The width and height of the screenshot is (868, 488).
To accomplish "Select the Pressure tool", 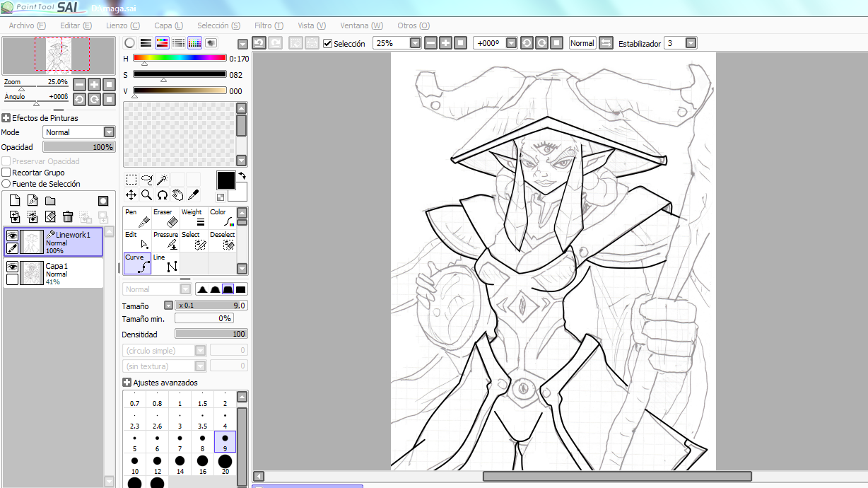I will click(165, 240).
